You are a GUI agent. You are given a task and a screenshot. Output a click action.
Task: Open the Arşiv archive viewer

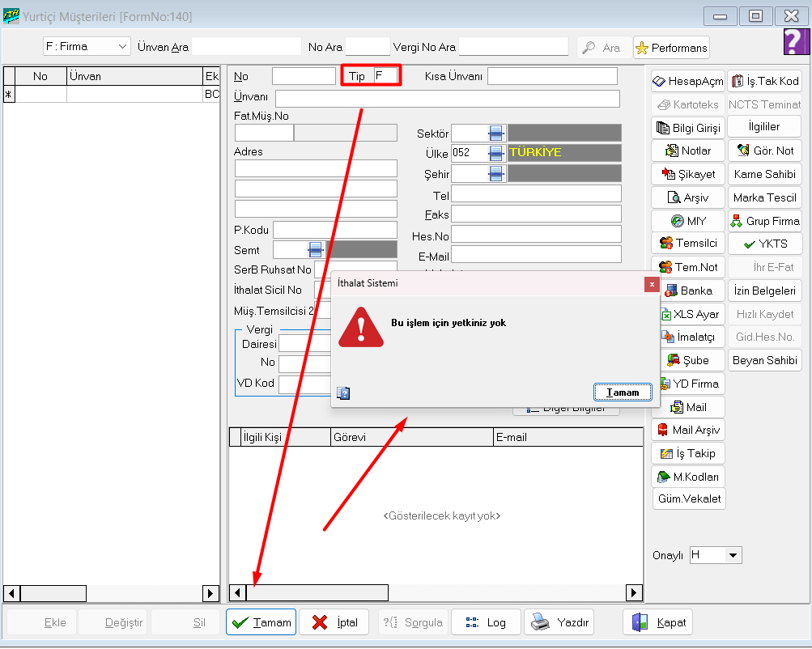pos(687,197)
